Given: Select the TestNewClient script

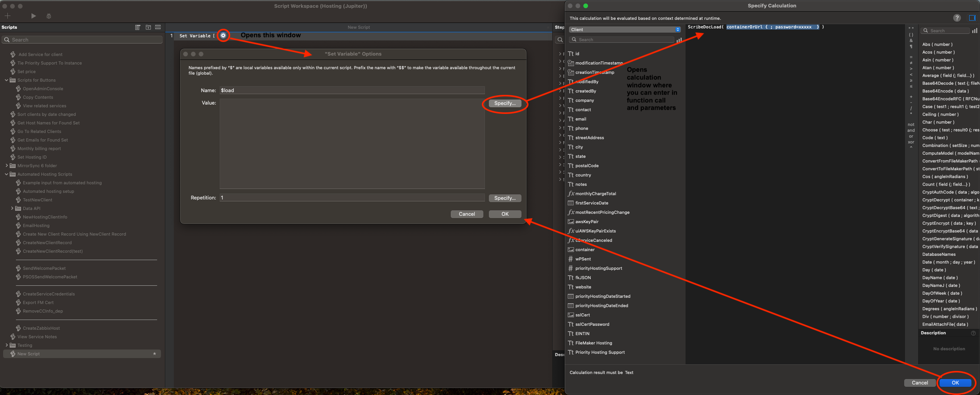Looking at the screenshot, I should 37,200.
